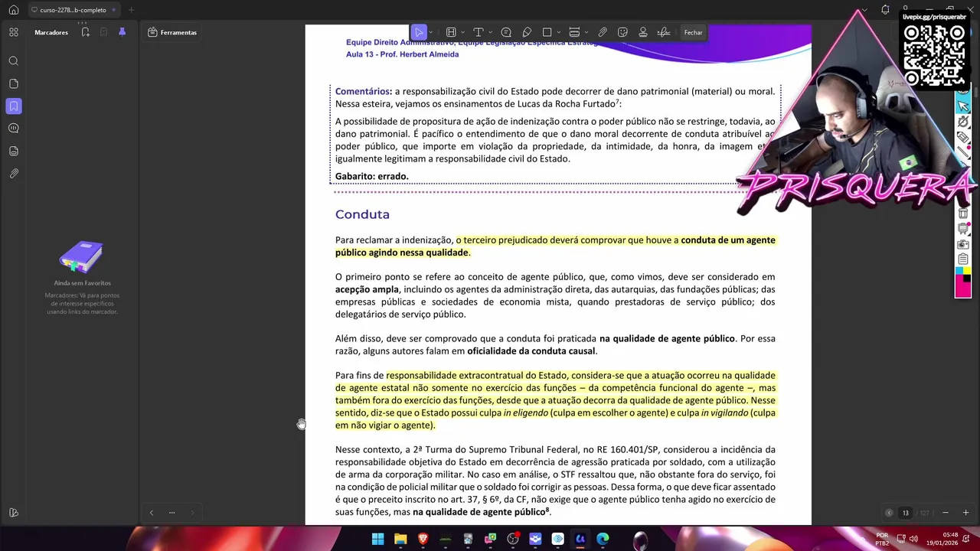Open Windows Start menu
Image resolution: width=980 pixels, height=551 pixels.
click(377, 540)
